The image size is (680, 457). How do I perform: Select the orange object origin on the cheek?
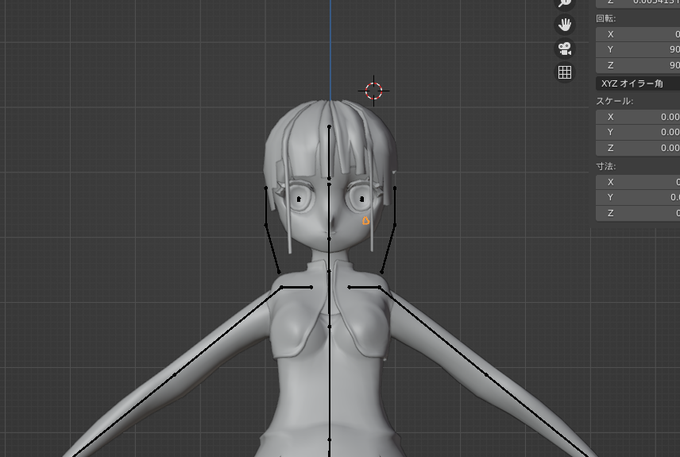(366, 221)
